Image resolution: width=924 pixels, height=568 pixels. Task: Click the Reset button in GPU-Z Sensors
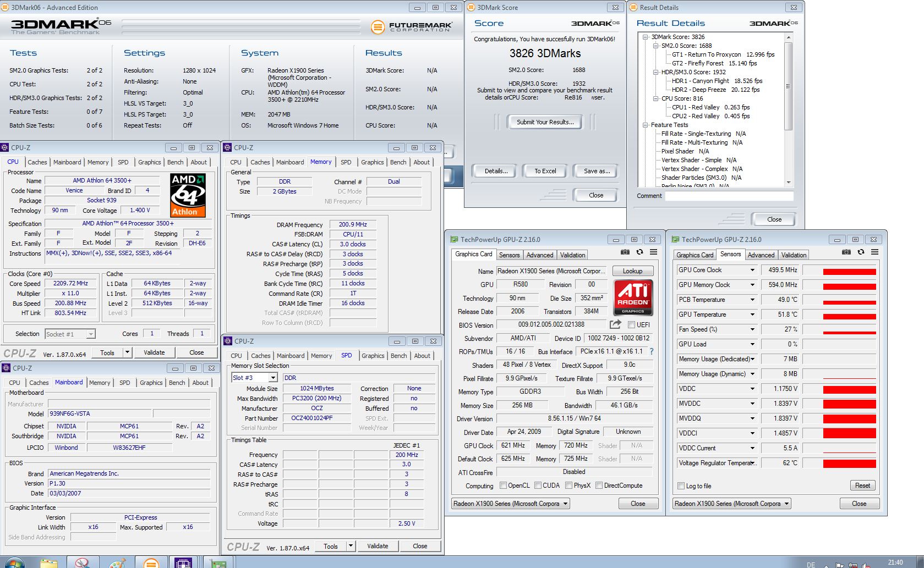(862, 486)
